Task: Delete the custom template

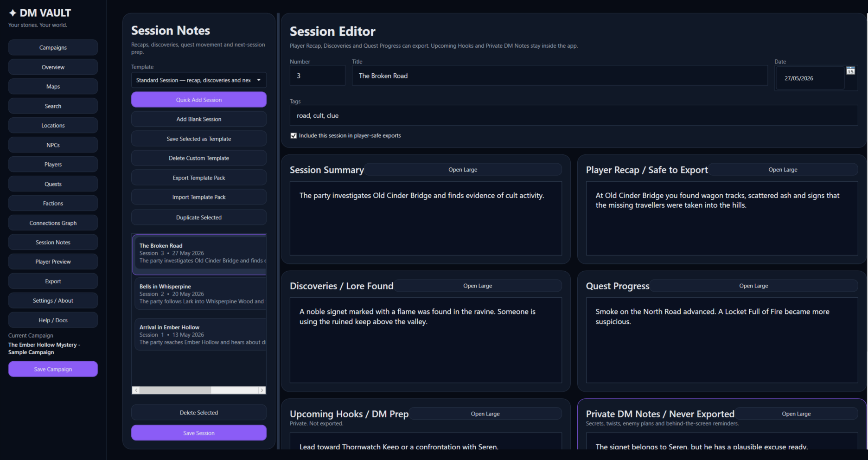Action: click(198, 158)
